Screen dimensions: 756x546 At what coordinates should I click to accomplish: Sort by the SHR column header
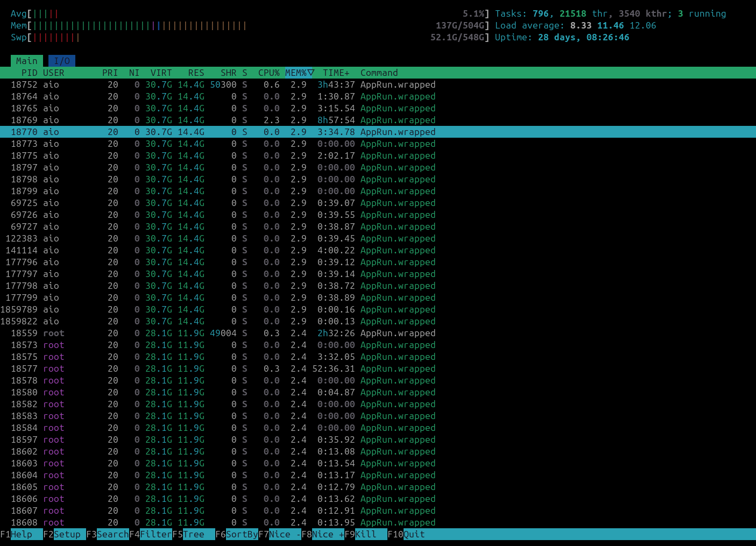tap(229, 73)
